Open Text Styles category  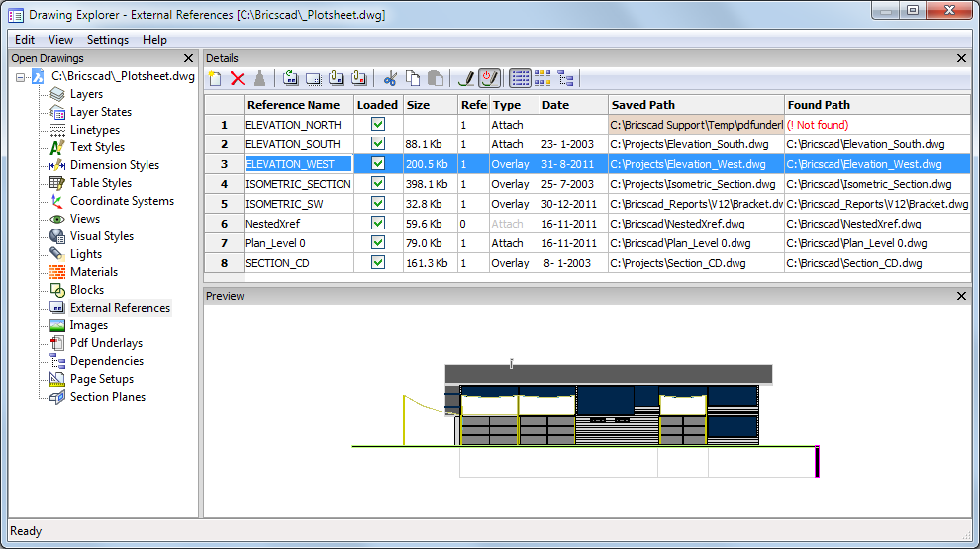pos(97,147)
